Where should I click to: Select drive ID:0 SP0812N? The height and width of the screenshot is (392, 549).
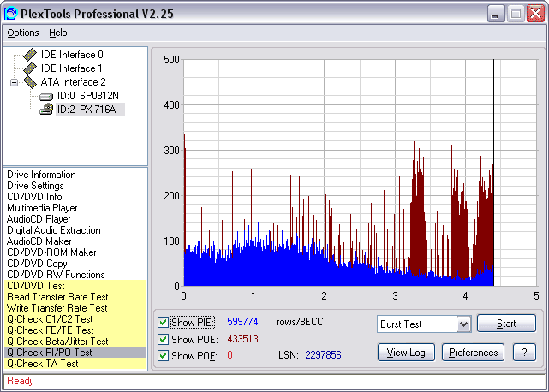pyautogui.click(x=88, y=96)
